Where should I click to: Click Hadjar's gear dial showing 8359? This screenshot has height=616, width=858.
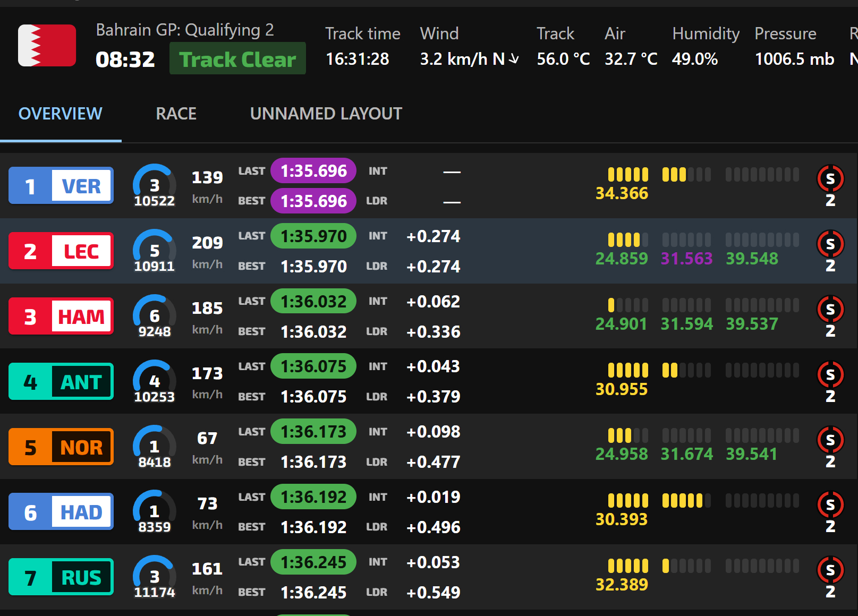155,512
